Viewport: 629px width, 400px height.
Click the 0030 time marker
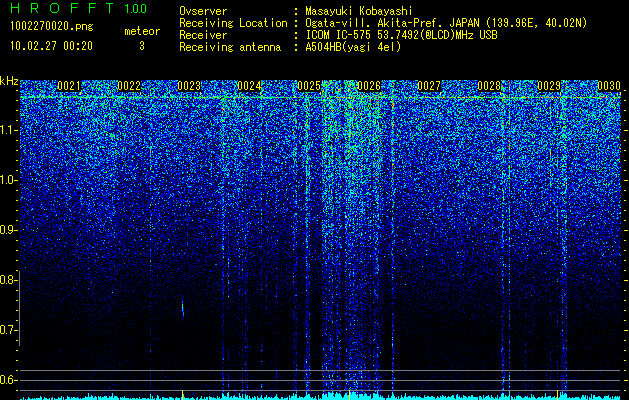tap(609, 86)
